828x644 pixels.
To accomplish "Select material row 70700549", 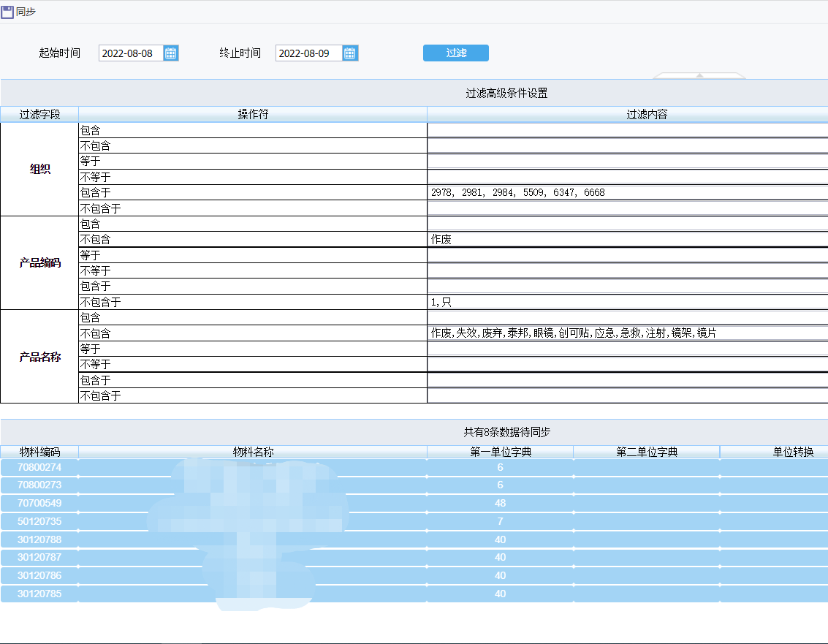I will coord(414,503).
